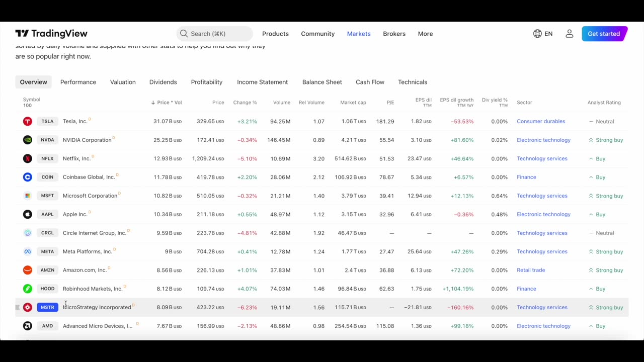Click the Circle Internet Group logo icon
The image size is (644, 362).
tap(28, 233)
